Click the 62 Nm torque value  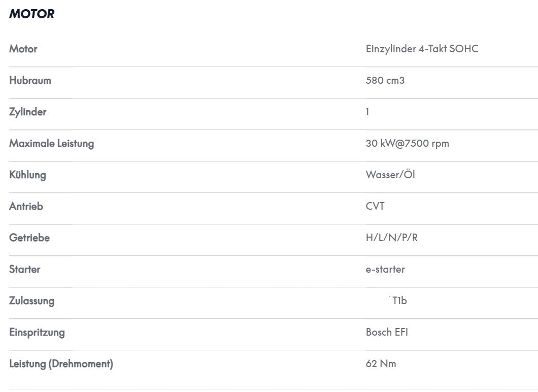coord(381,364)
